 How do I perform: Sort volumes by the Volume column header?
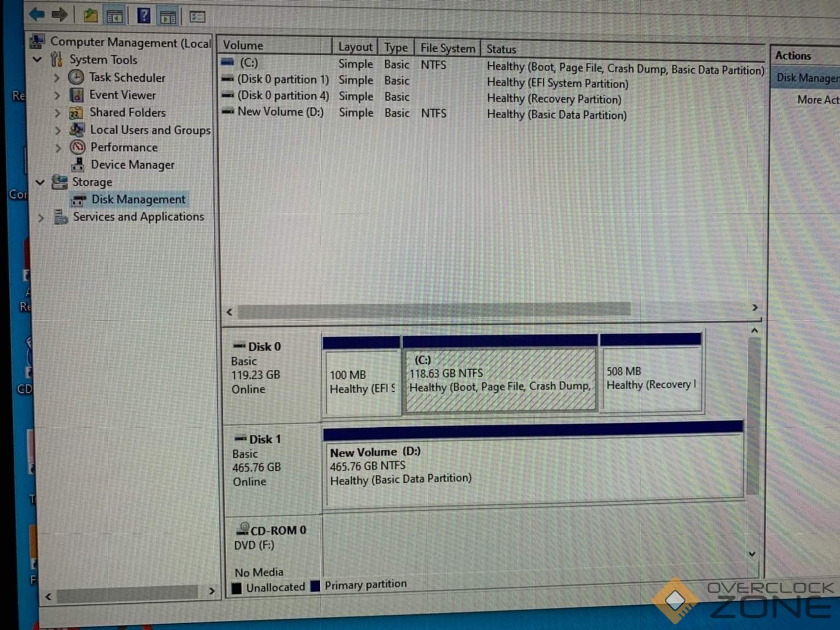276,45
